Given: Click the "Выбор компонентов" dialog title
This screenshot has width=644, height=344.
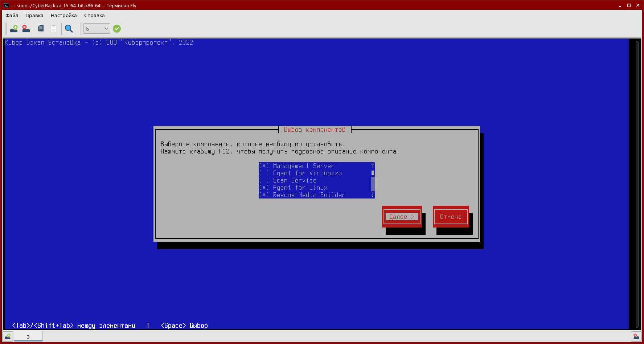Looking at the screenshot, I should [x=315, y=130].
